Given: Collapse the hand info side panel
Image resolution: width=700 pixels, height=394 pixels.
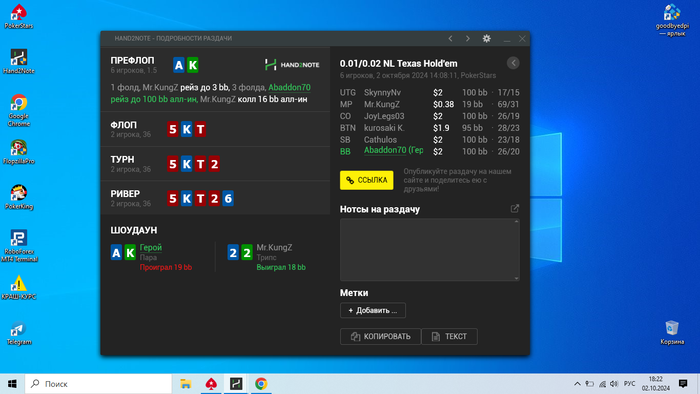Looking at the screenshot, I should click(x=513, y=63).
